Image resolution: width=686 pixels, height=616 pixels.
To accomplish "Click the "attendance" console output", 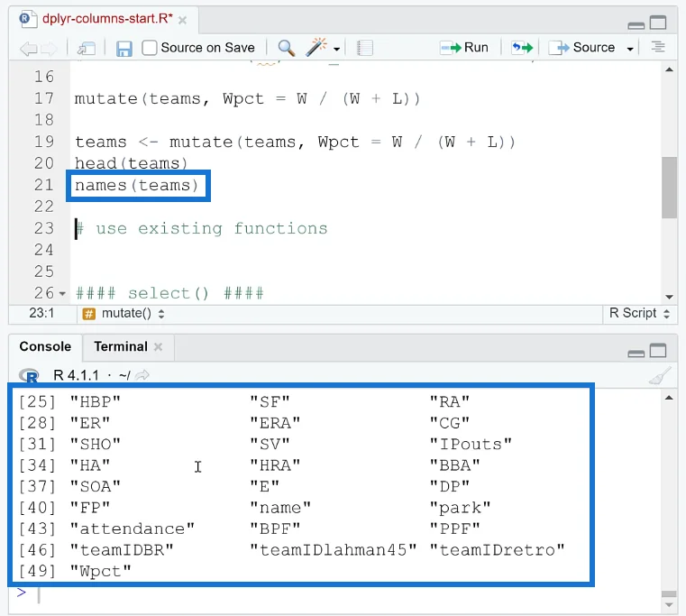I will click(x=133, y=529).
